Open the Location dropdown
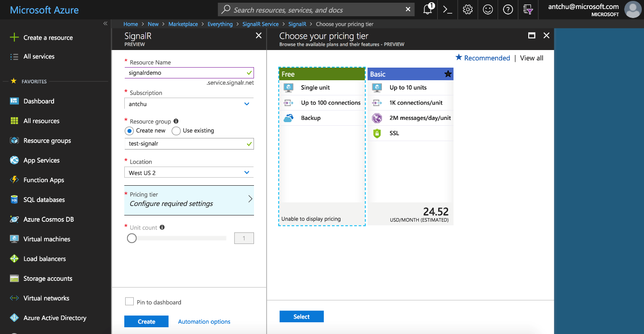Screen dimensions: 644x334 [x=189, y=173]
